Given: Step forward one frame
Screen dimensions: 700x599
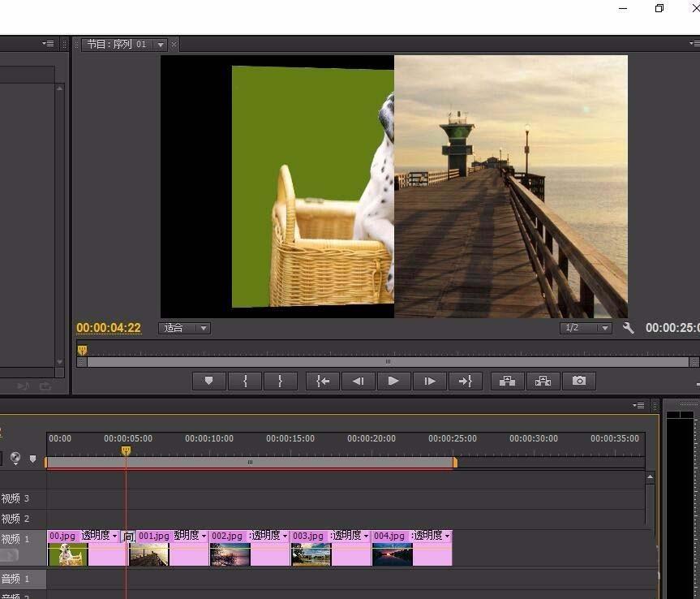Looking at the screenshot, I should pyautogui.click(x=430, y=381).
